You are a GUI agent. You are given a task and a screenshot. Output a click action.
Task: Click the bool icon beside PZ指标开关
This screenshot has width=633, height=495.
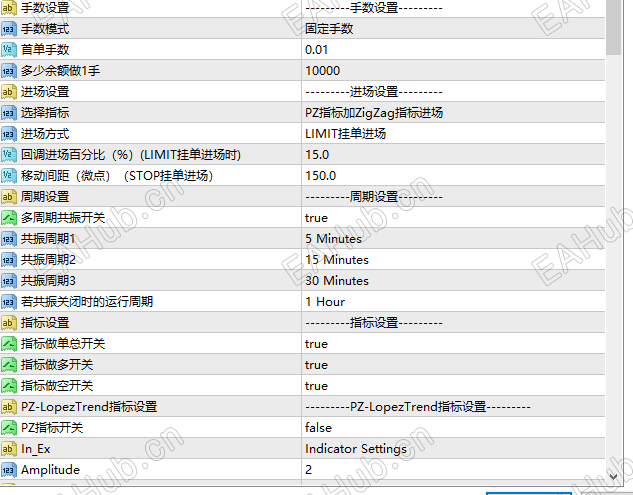[x=8, y=428]
